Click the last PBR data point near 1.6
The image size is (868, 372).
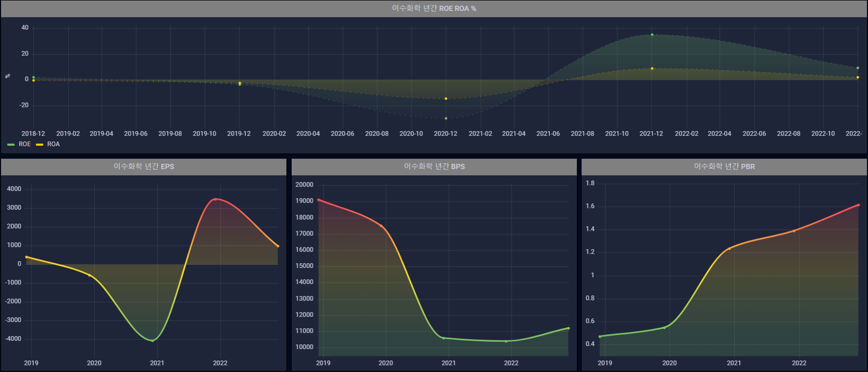tap(858, 205)
